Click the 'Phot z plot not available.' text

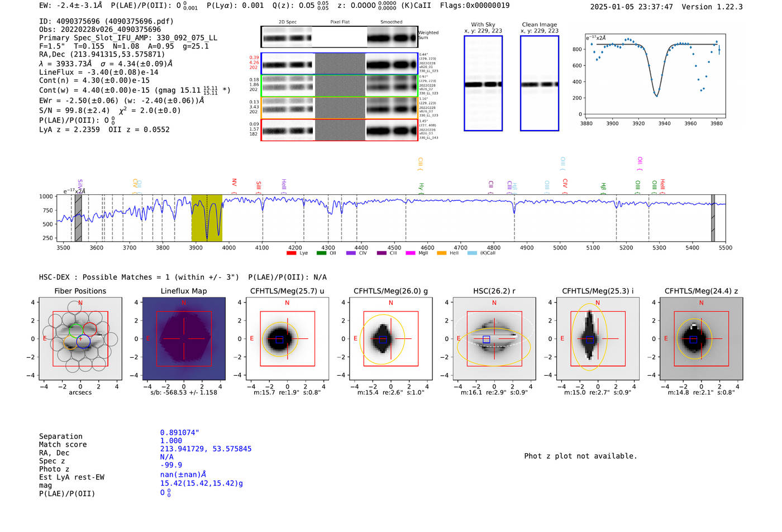click(x=580, y=456)
